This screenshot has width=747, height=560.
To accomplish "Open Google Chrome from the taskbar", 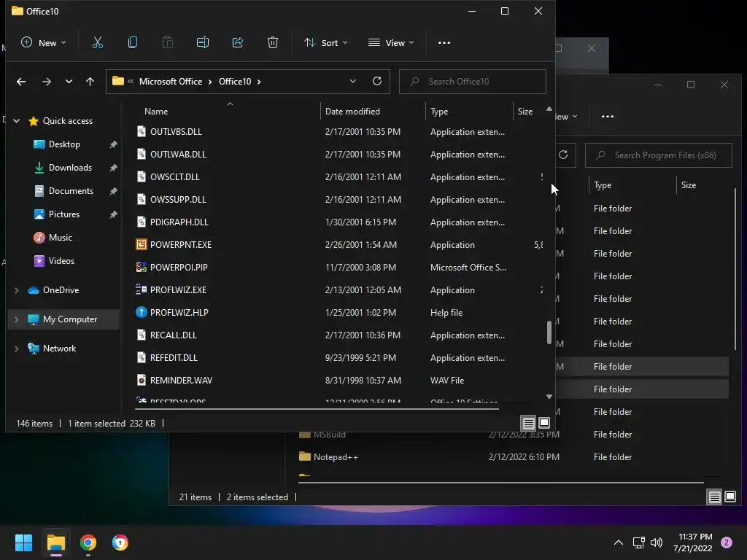I will click(88, 542).
